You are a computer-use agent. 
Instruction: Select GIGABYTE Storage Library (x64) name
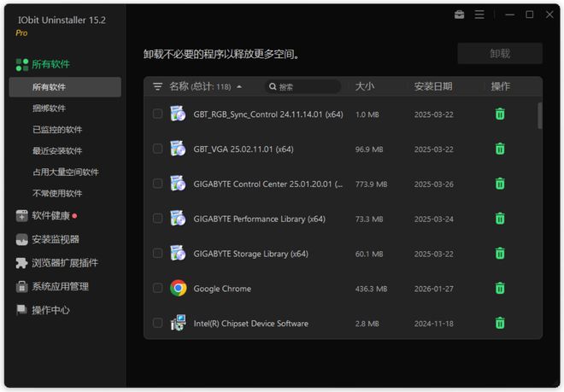tap(250, 254)
